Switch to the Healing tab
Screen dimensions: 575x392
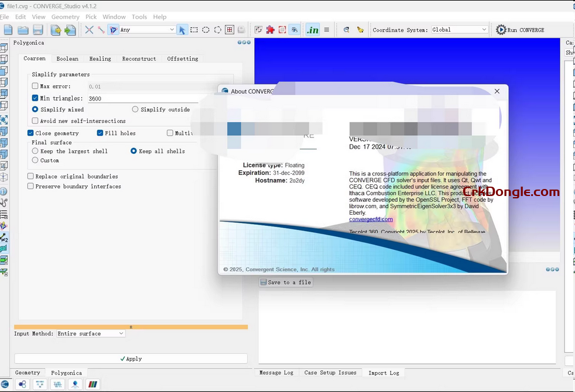tap(100, 59)
